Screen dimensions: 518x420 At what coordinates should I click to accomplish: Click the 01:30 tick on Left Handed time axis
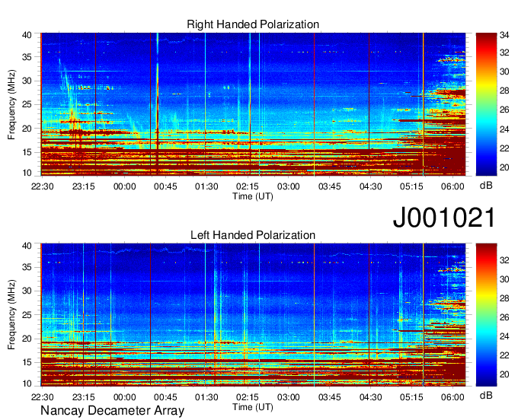tap(206, 397)
